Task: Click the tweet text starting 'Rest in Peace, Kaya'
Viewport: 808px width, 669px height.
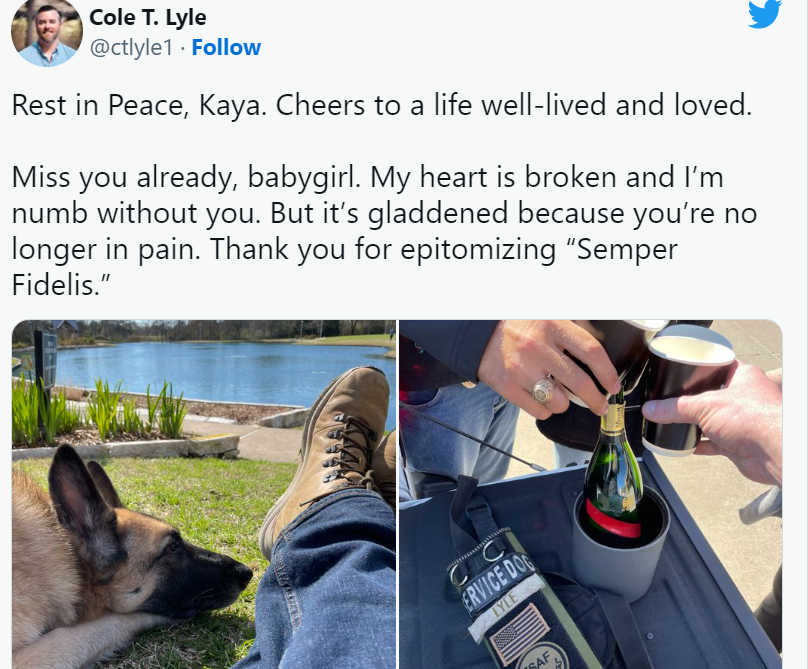Action: click(381, 105)
